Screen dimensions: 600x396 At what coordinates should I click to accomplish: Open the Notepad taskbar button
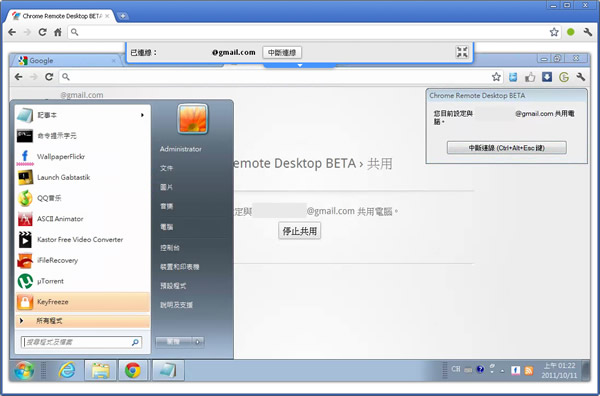168,370
